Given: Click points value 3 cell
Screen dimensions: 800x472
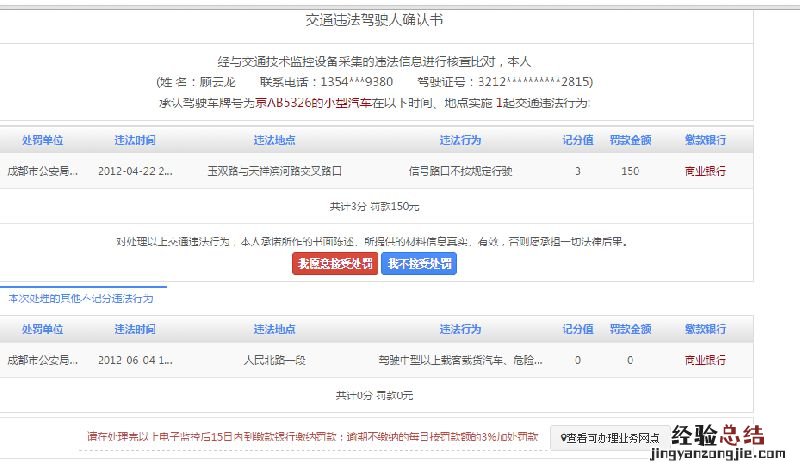Looking at the screenshot, I should point(578,171).
